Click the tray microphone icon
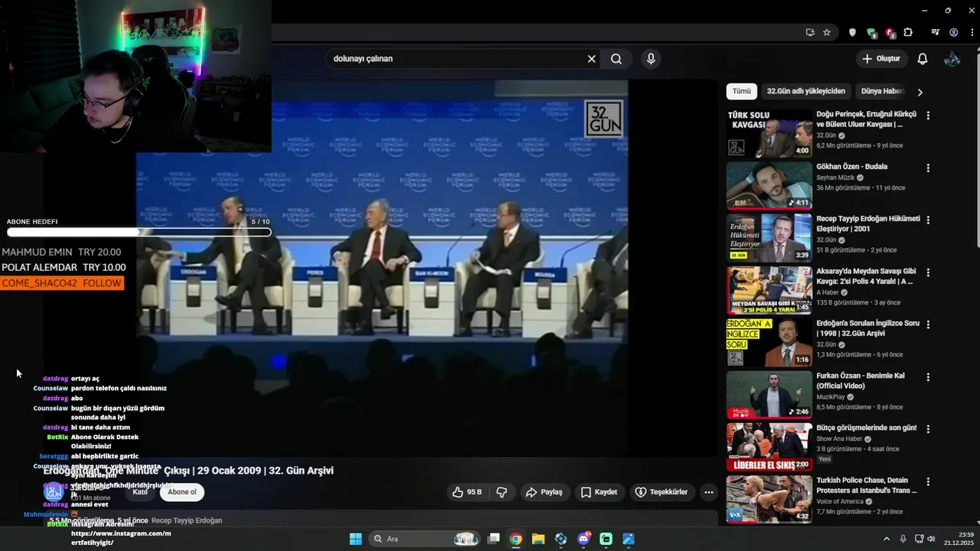The image size is (980, 551). (903, 539)
